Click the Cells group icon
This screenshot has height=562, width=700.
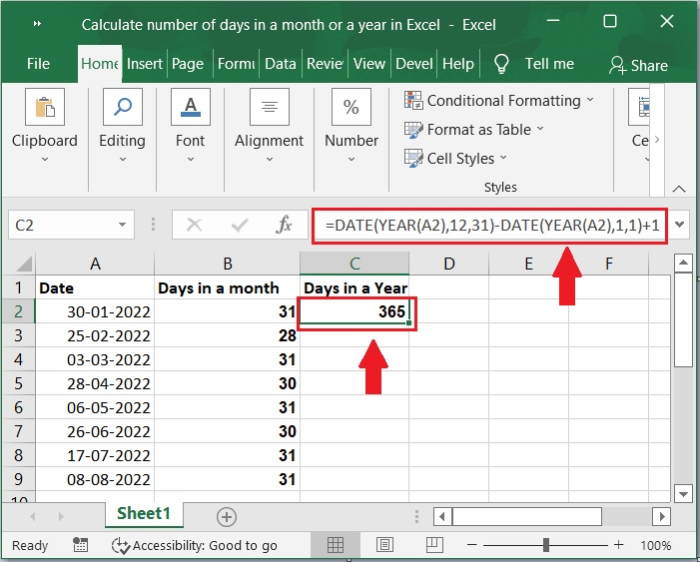coord(639,107)
